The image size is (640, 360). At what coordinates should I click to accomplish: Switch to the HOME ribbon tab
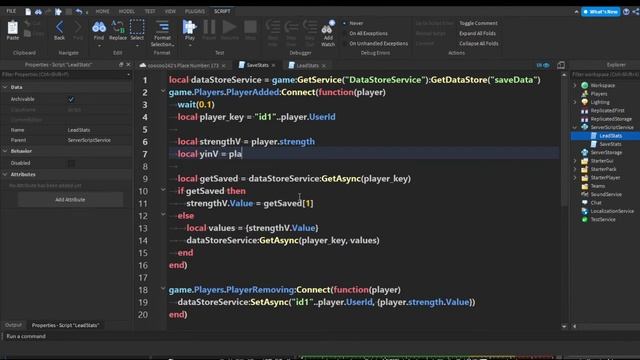click(x=102, y=11)
